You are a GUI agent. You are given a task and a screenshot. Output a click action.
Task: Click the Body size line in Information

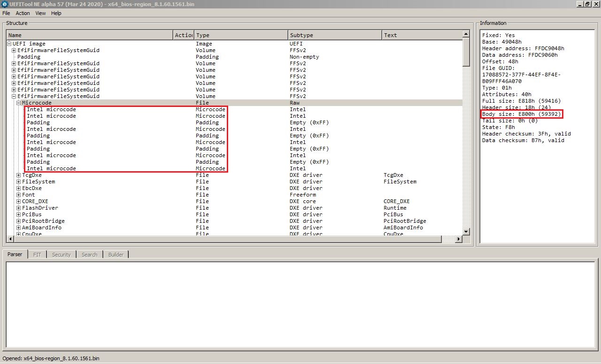[521, 114]
